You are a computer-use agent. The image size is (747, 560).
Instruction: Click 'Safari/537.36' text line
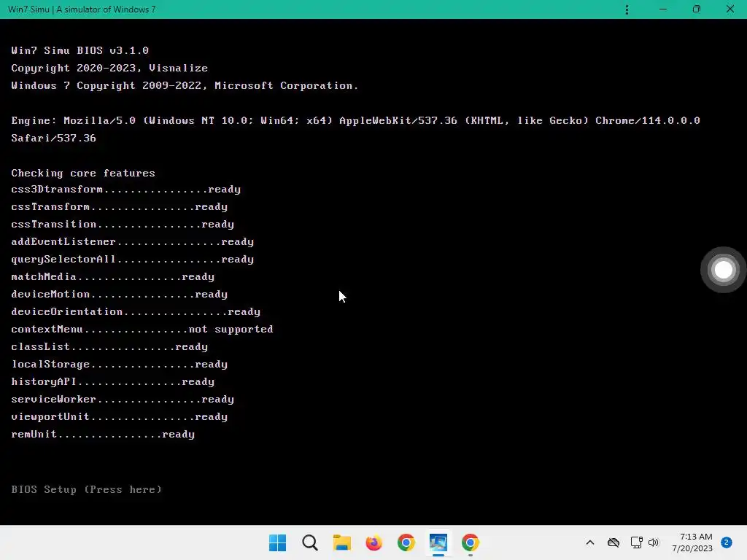click(x=54, y=138)
